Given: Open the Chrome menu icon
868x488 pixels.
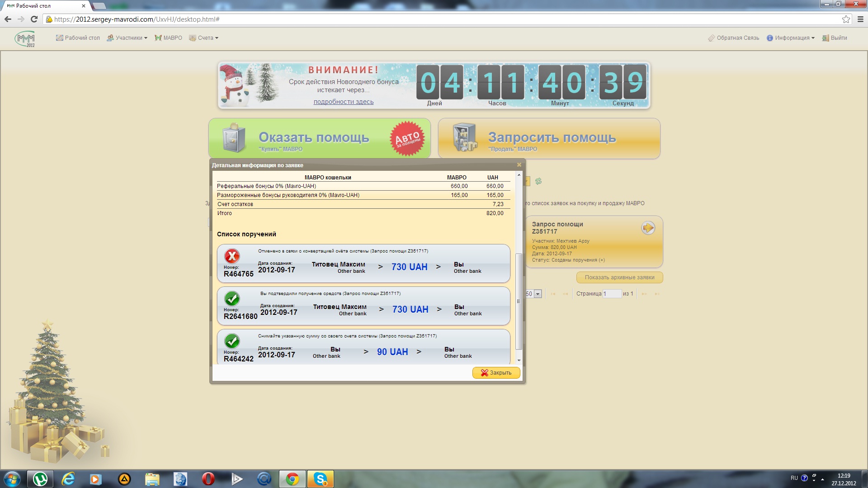Looking at the screenshot, I should point(860,19).
